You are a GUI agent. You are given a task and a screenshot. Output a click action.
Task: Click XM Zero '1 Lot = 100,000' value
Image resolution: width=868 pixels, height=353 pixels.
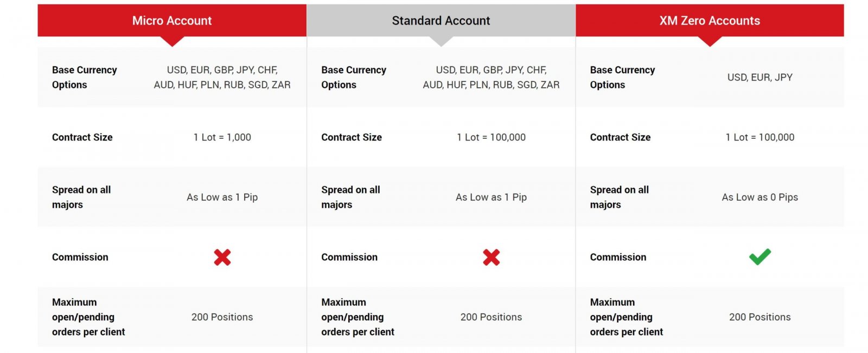coord(760,138)
